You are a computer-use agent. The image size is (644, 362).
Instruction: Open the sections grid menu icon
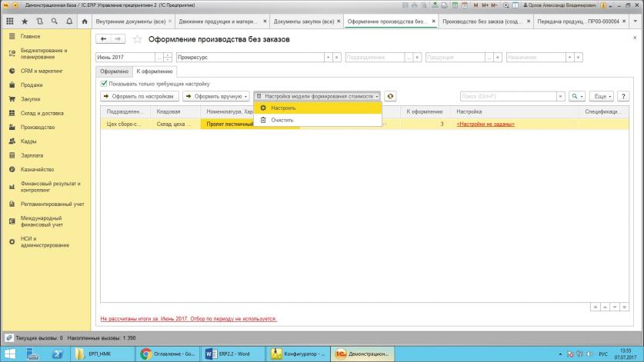(9, 22)
